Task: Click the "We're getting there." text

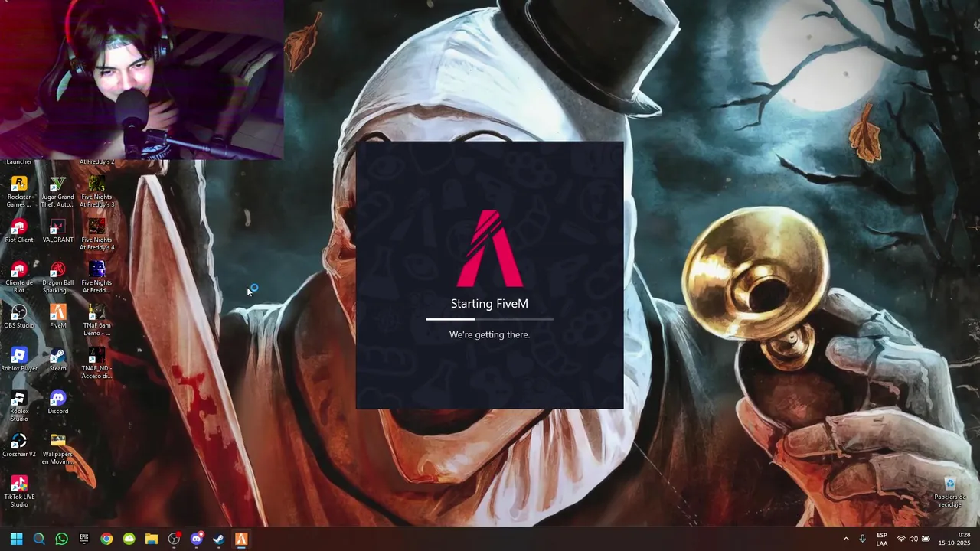Action: pyautogui.click(x=489, y=334)
